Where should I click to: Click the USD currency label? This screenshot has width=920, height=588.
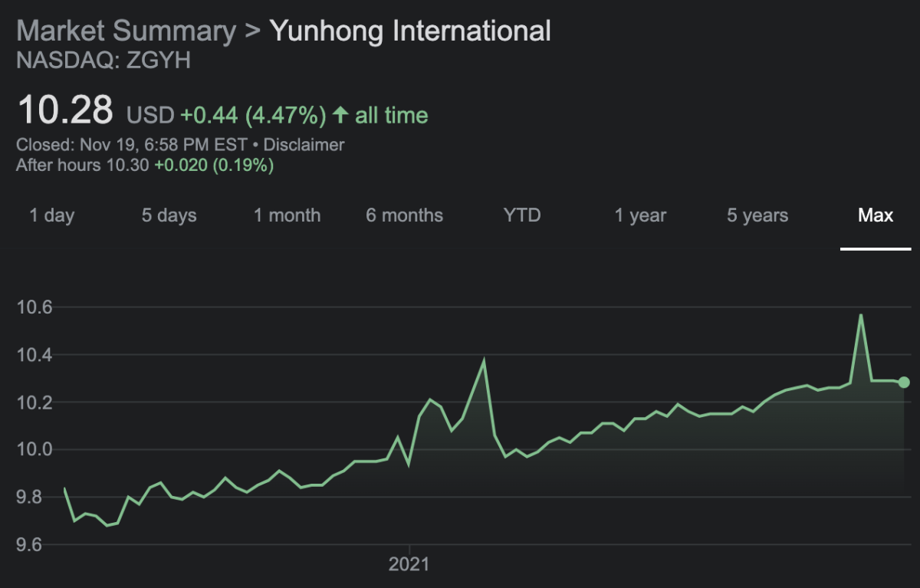(x=150, y=116)
